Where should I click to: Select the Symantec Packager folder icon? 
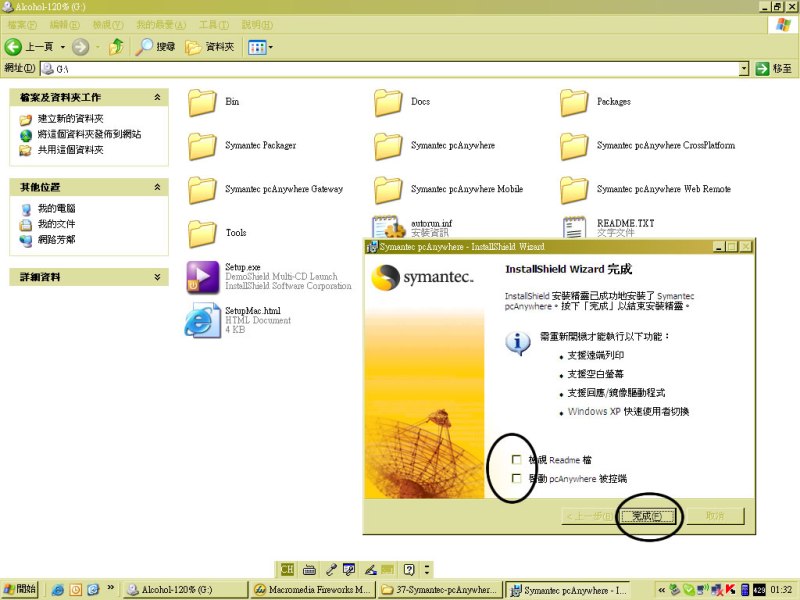[x=202, y=146]
